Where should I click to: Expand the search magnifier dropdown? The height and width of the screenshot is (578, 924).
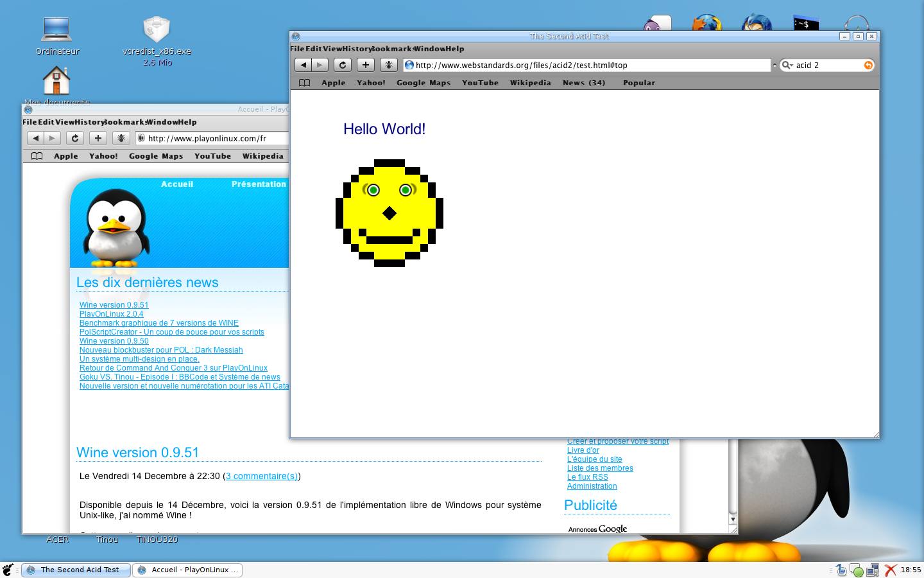[787, 65]
